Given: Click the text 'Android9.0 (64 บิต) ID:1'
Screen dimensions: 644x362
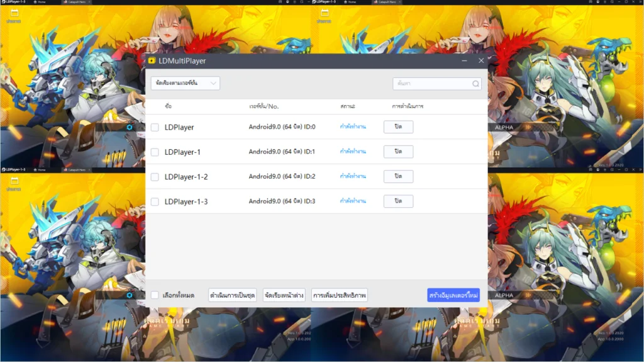Looking at the screenshot, I should (282, 151).
